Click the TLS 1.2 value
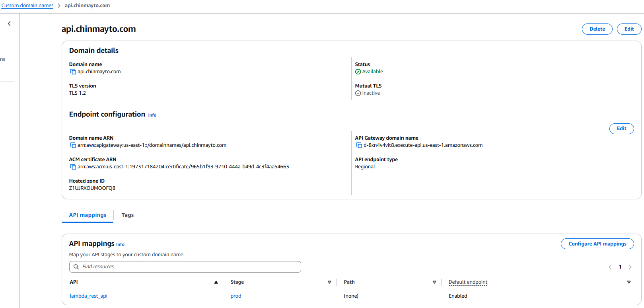 tap(78, 93)
